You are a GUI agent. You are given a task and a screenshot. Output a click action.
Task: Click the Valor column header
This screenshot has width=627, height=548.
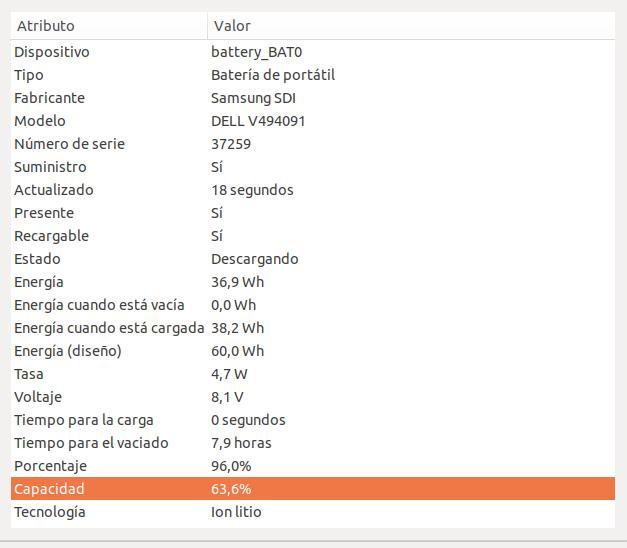point(411,26)
